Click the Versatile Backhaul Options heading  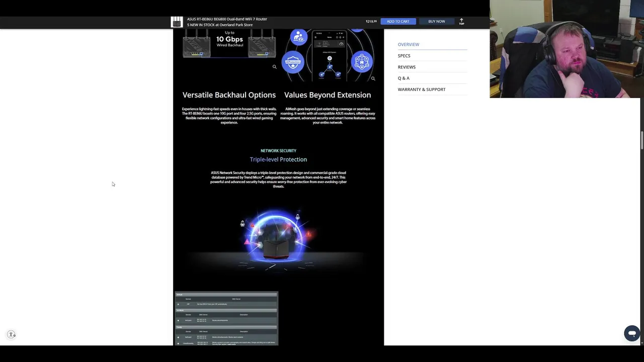click(229, 95)
